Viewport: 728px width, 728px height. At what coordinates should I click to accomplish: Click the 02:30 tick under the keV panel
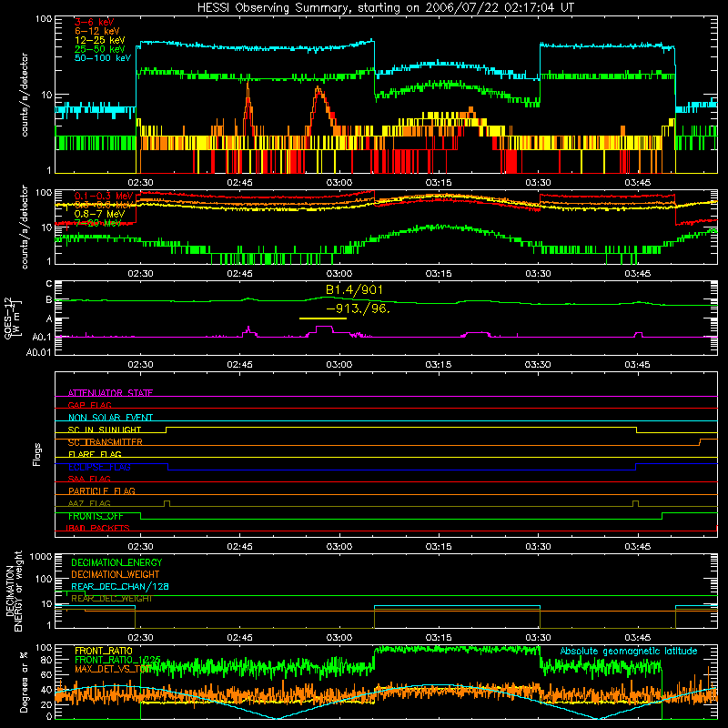(x=140, y=183)
